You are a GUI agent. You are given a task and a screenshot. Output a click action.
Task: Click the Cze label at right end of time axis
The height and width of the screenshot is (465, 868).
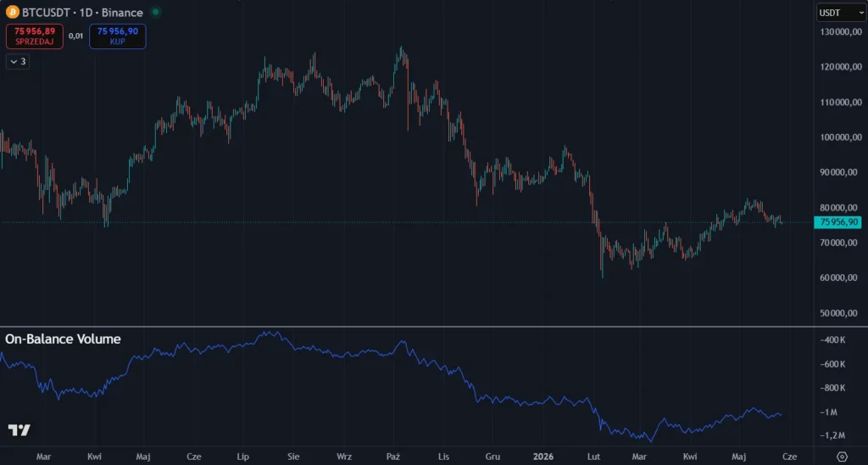pos(789,457)
